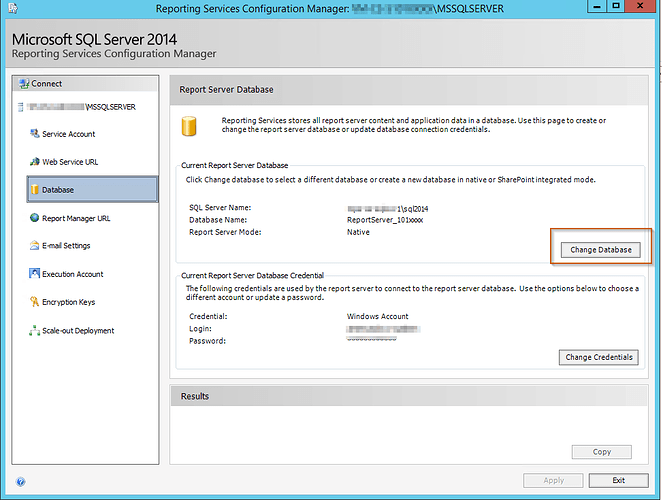The width and height of the screenshot is (662, 500).
Task: Click the Execution Account icon
Action: (35, 274)
